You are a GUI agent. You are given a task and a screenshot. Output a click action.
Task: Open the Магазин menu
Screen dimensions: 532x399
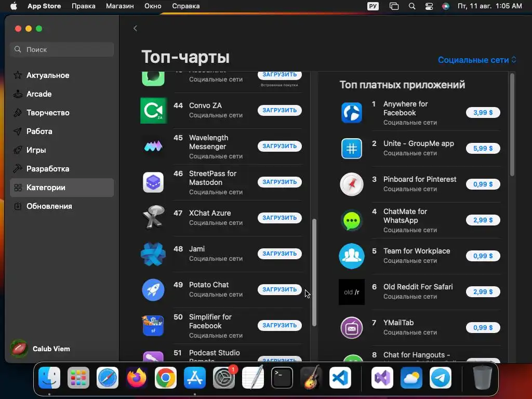[x=120, y=6]
